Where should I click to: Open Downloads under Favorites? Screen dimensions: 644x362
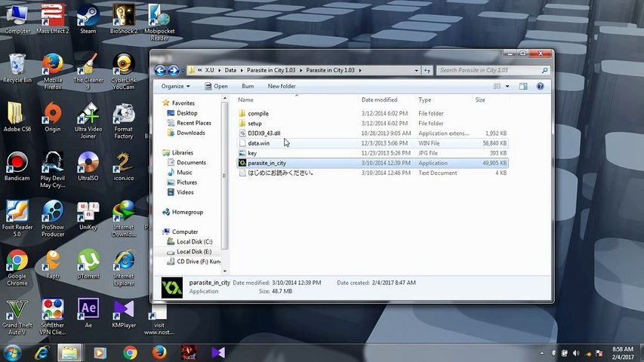point(190,133)
